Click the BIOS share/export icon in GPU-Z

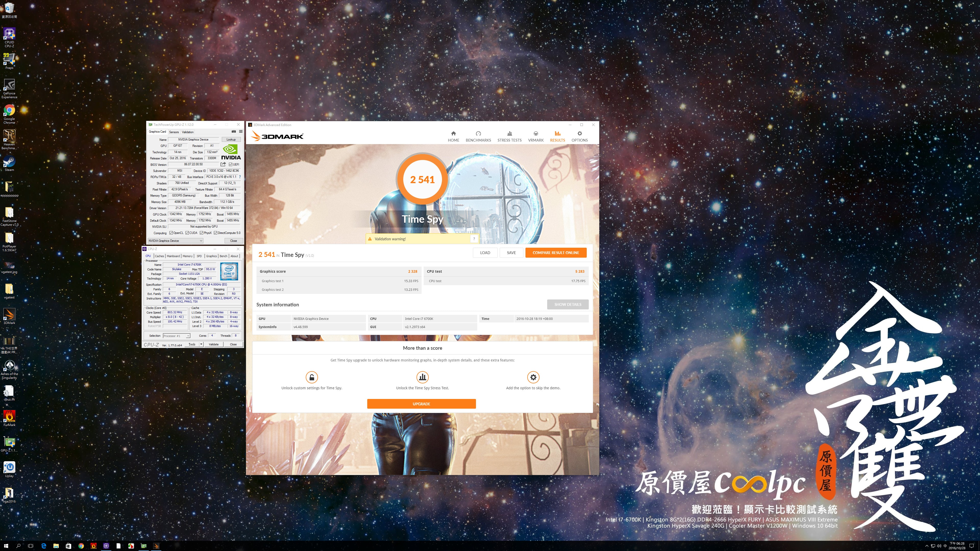(x=223, y=164)
